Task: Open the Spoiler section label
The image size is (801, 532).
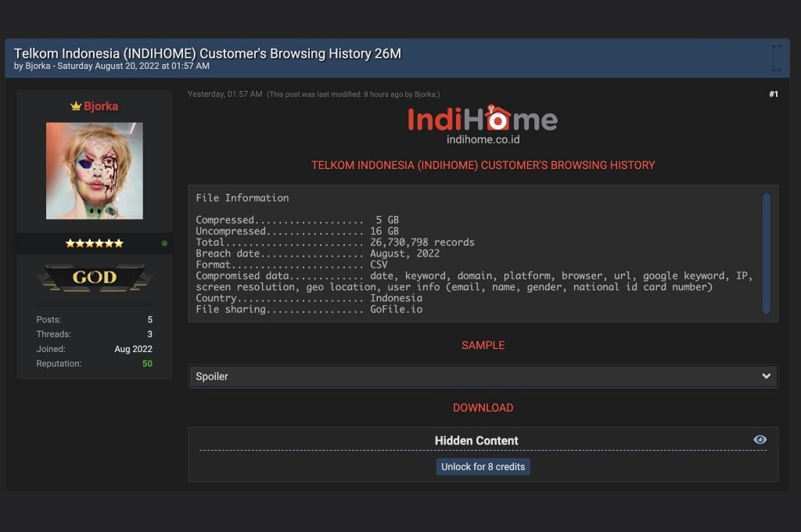Action: (x=212, y=376)
